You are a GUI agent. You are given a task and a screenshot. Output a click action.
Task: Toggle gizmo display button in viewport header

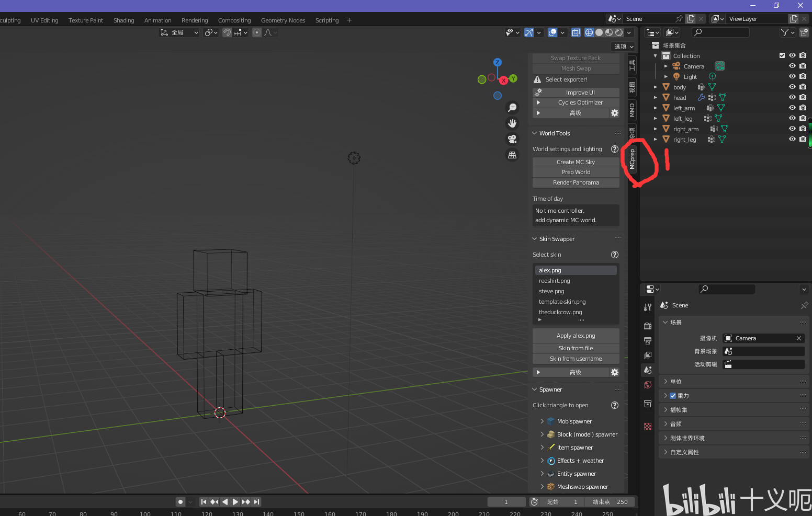click(x=529, y=32)
